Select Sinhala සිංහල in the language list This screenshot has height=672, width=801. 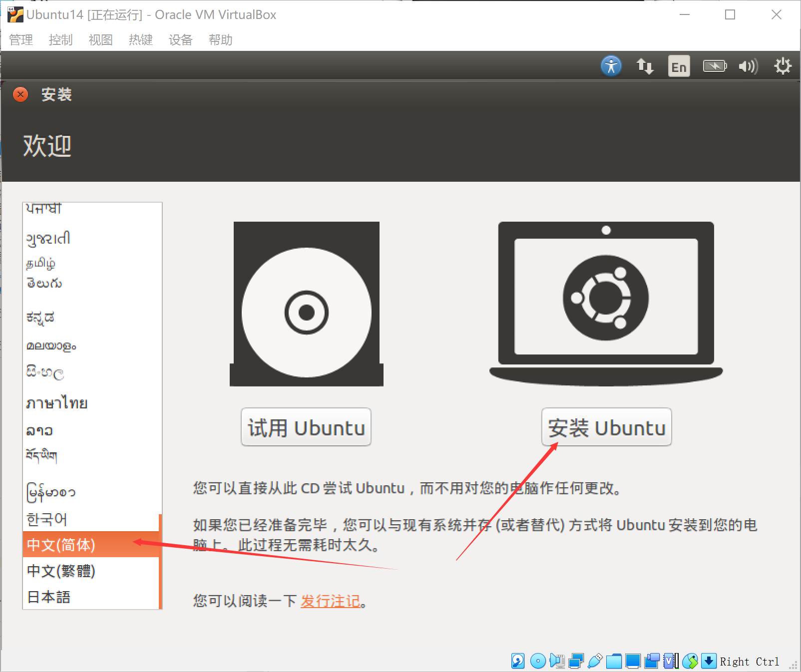[91, 371]
